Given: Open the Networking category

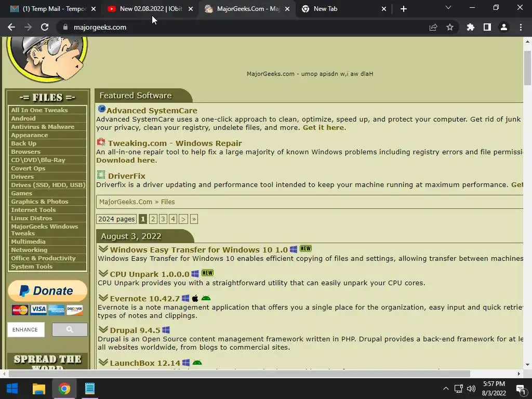Looking at the screenshot, I should (x=29, y=250).
